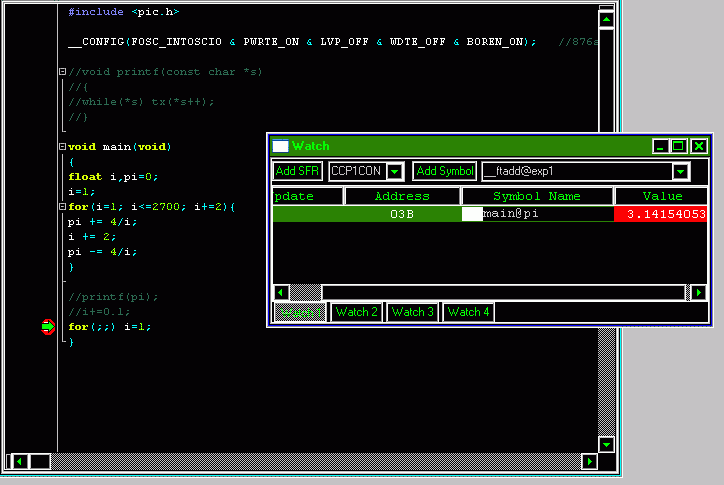Image resolution: width=724 pixels, height=485 pixels.
Task: Select the main@pi symbol name cell
Action: pyautogui.click(x=538, y=214)
